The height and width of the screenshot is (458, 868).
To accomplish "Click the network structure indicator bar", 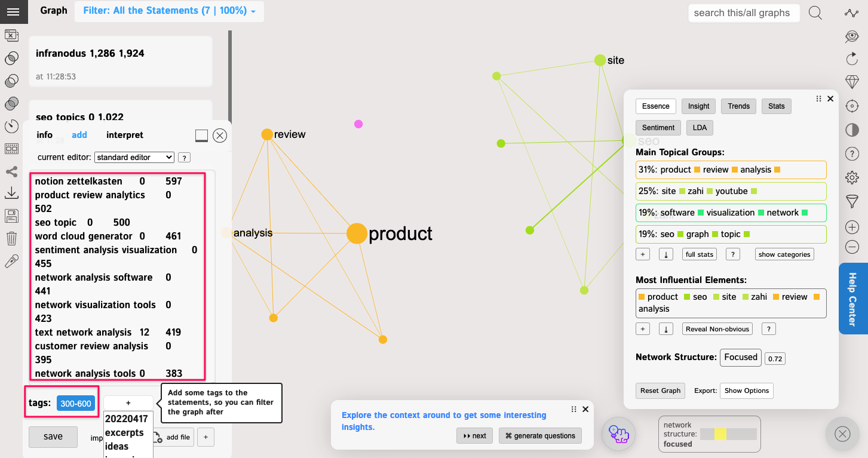I will coord(728,434).
